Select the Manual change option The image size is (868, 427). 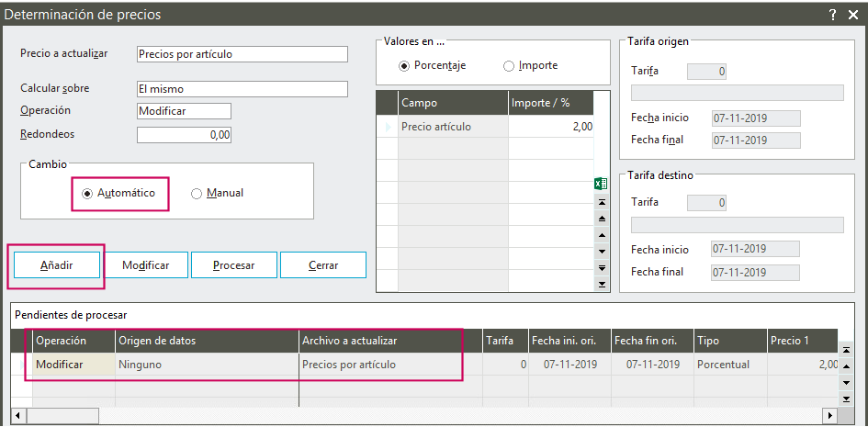197,194
